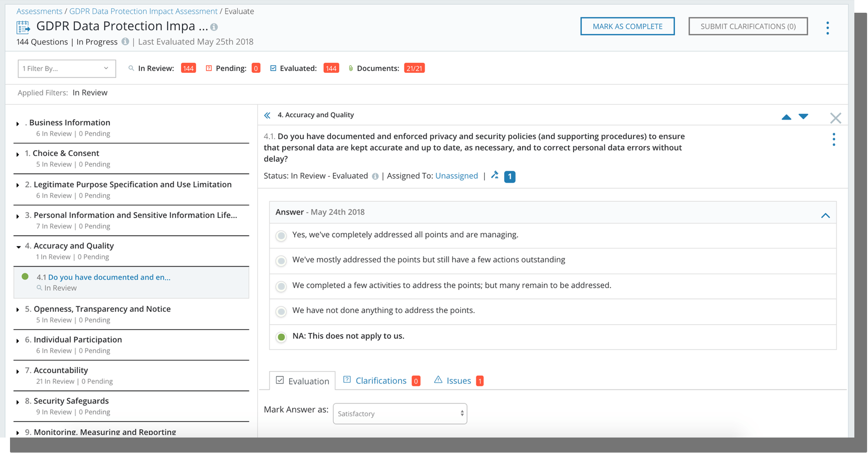Expand 5. Openness, Transparency and Notice section
This screenshot has height=453, width=868.
[18, 310]
